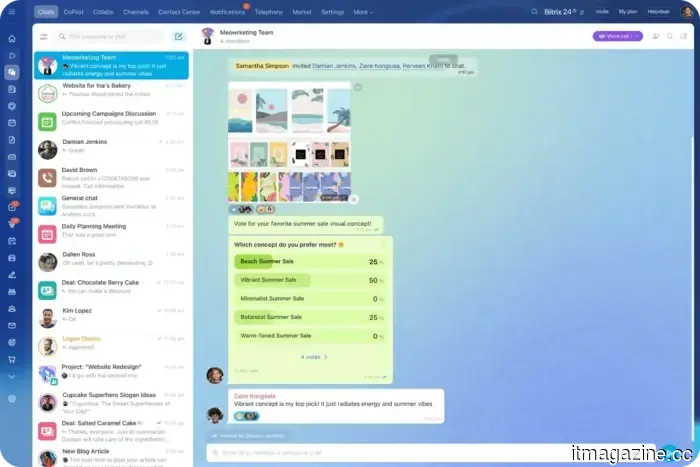Open the Messenger chat bubbles sidebar icon
The height and width of the screenshot is (467, 700).
pos(12,72)
